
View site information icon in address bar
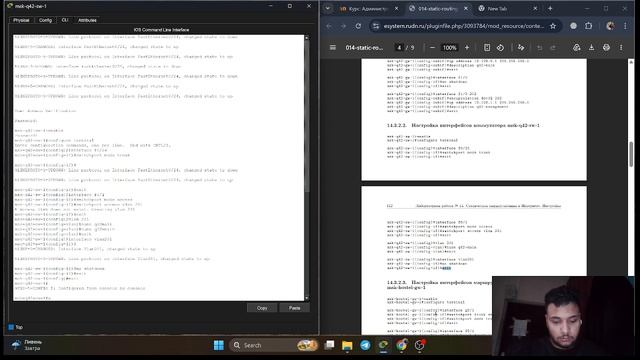pos(376,26)
